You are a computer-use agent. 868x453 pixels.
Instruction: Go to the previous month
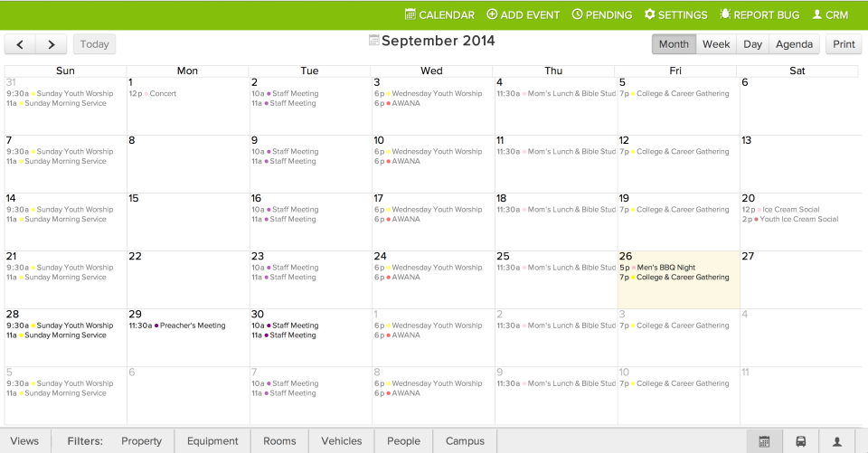[20, 44]
